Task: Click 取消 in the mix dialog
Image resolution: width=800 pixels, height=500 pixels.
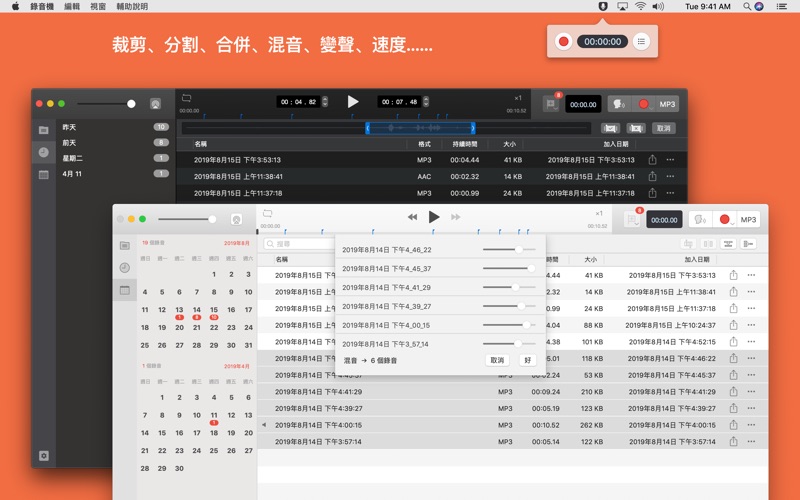Action: [x=497, y=360]
